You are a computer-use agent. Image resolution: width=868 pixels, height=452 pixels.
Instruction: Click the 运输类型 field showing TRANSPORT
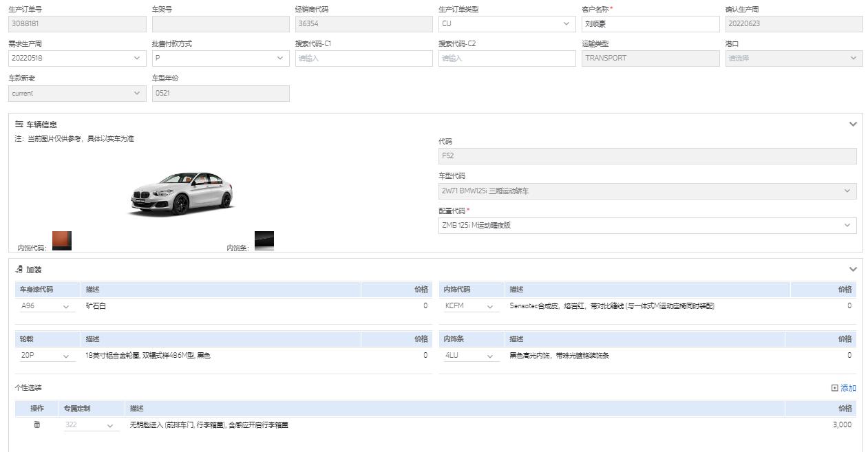click(650, 58)
